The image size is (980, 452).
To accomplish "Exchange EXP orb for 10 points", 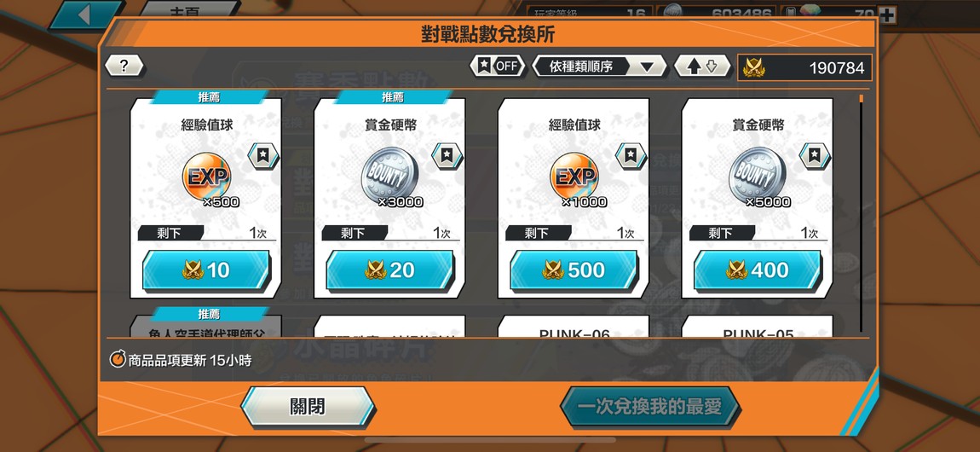I will pos(206,270).
